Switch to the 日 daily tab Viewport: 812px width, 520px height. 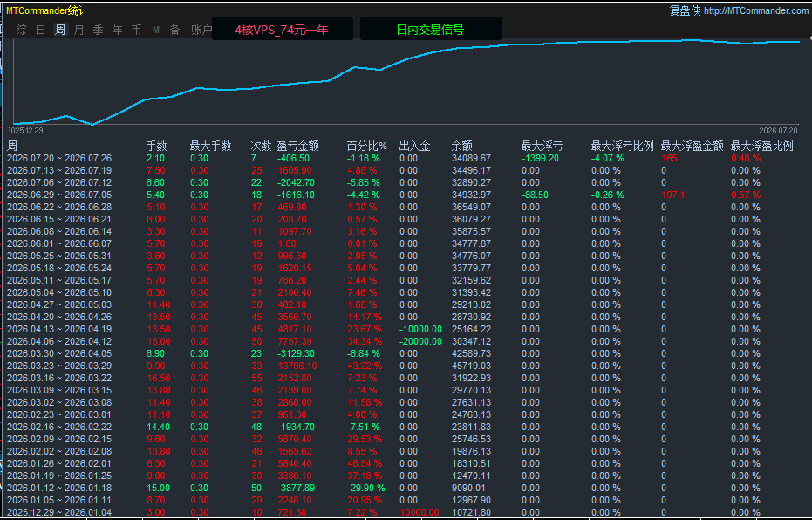[x=40, y=30]
